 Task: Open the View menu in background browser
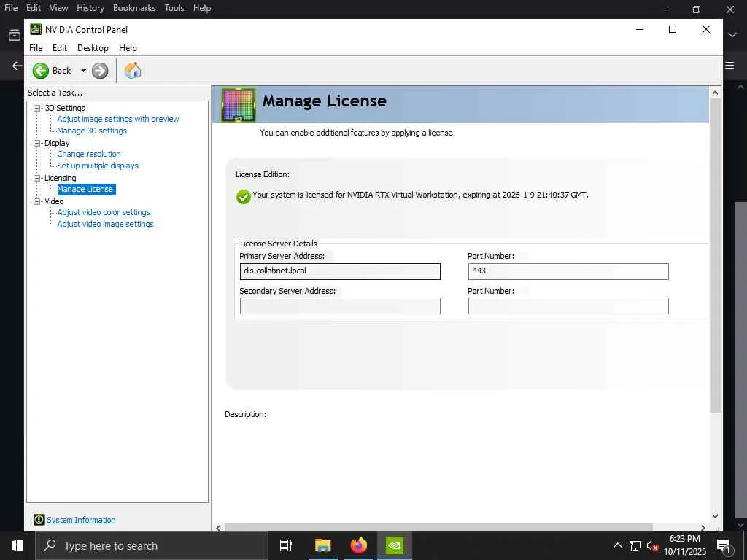(58, 8)
